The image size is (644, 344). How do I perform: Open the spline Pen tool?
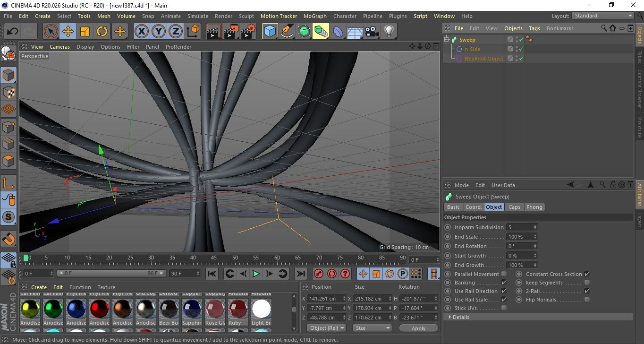[287, 32]
